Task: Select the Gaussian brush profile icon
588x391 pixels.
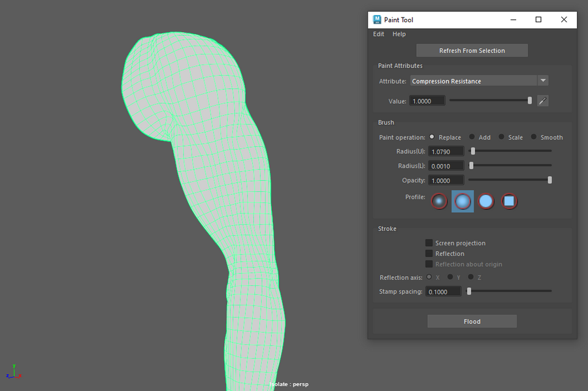Action: pyautogui.click(x=439, y=202)
